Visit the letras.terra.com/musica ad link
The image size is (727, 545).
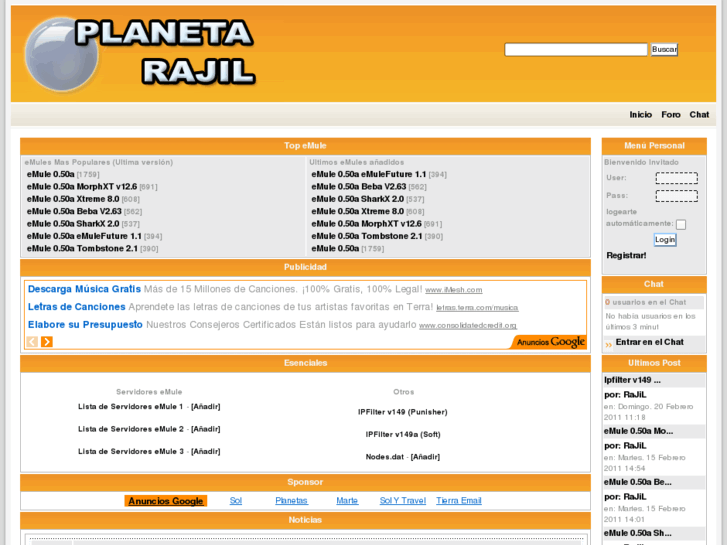point(477,308)
